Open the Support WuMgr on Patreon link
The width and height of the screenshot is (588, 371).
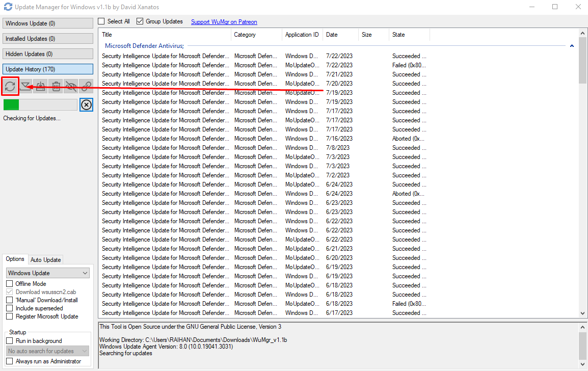(224, 22)
